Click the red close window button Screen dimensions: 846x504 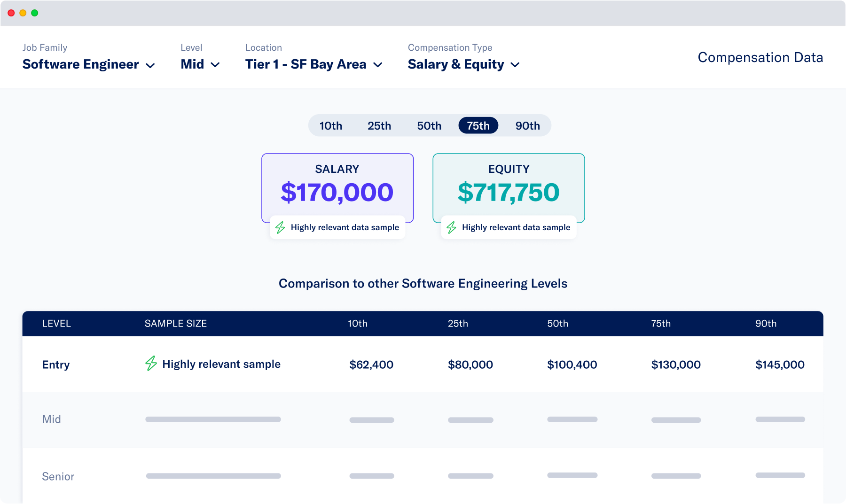11,13
